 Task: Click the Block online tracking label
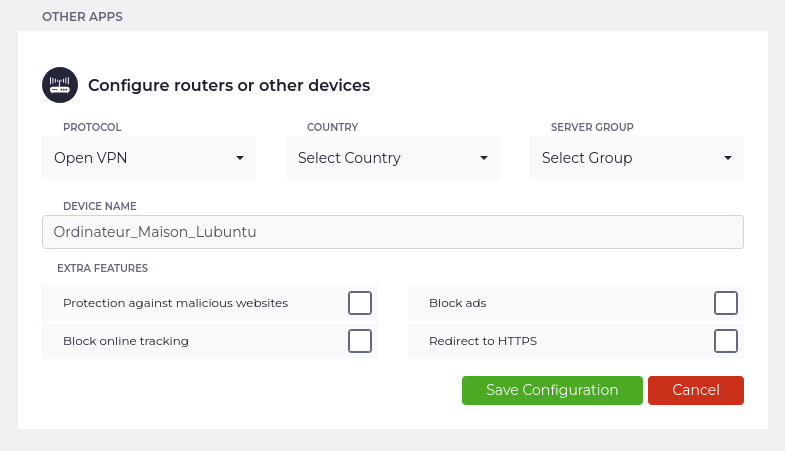(x=126, y=341)
